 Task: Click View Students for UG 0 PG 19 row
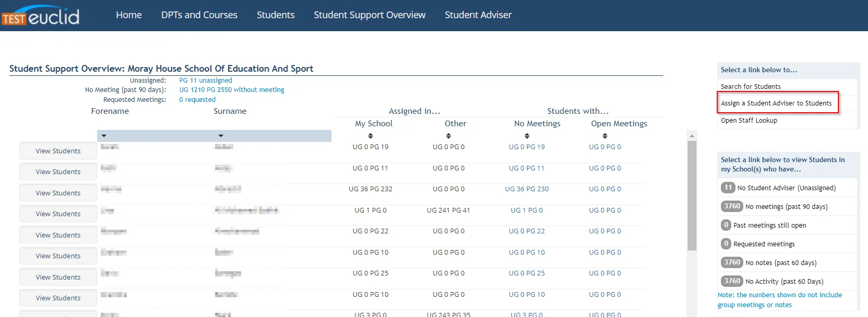[58, 151]
